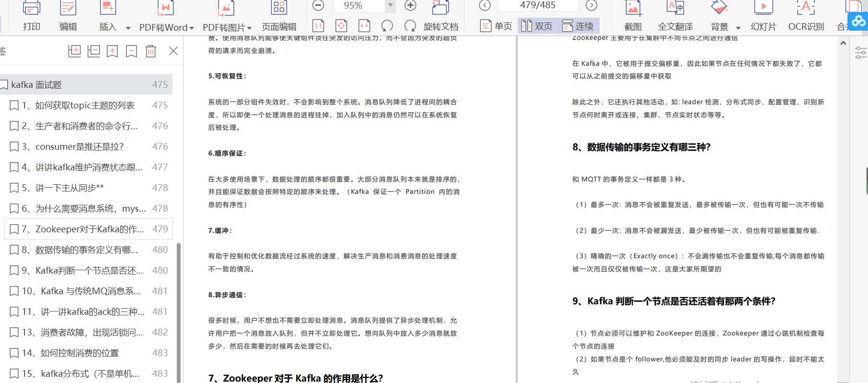This screenshot has height=383, width=868.
Task: Switch to single page (单页) view
Action: pos(497,26)
